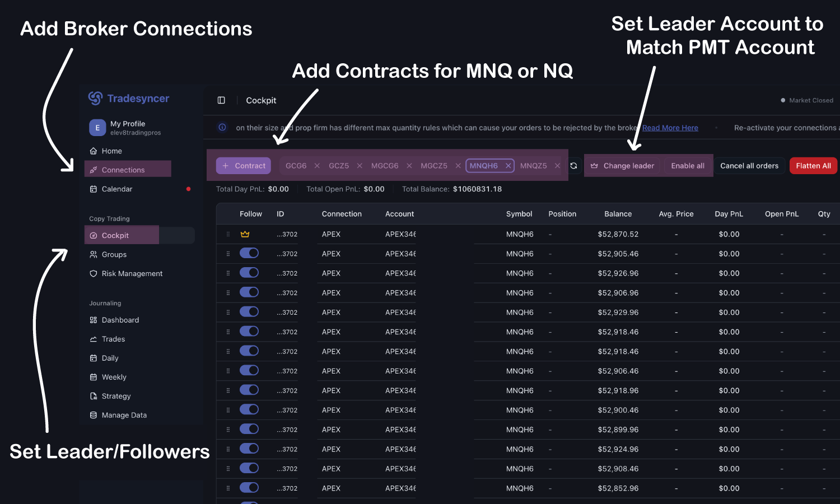The width and height of the screenshot is (840, 504).
Task: Click the crown leader icon on first row
Action: click(x=245, y=234)
